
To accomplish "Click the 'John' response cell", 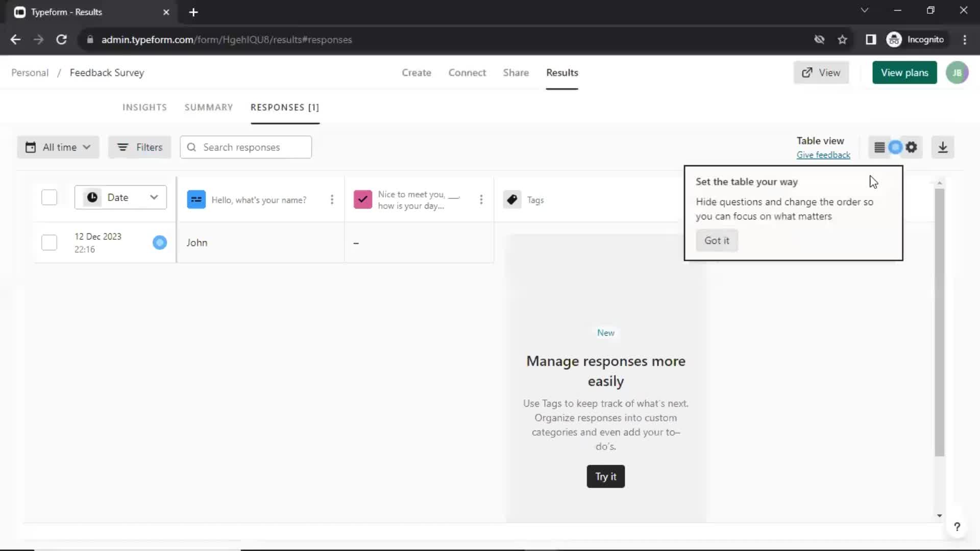I will 260,242.
